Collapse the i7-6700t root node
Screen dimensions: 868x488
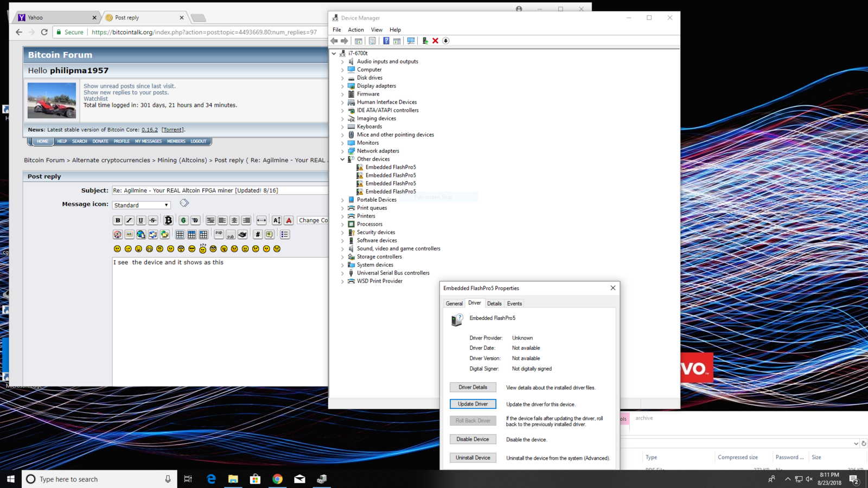(334, 54)
